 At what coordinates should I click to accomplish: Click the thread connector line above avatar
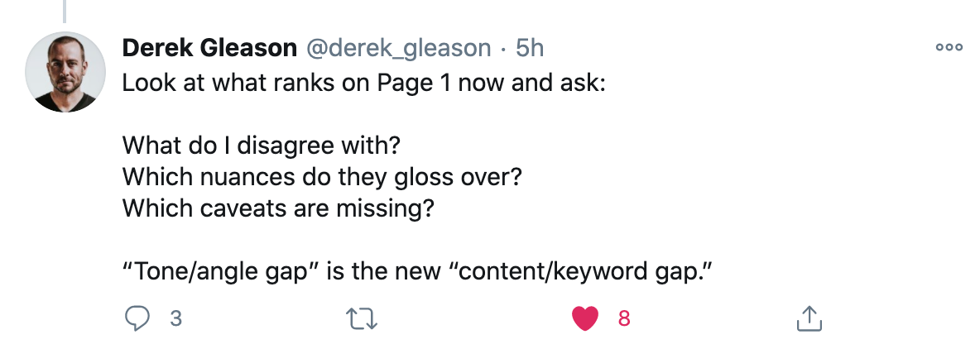pyautogui.click(x=65, y=10)
